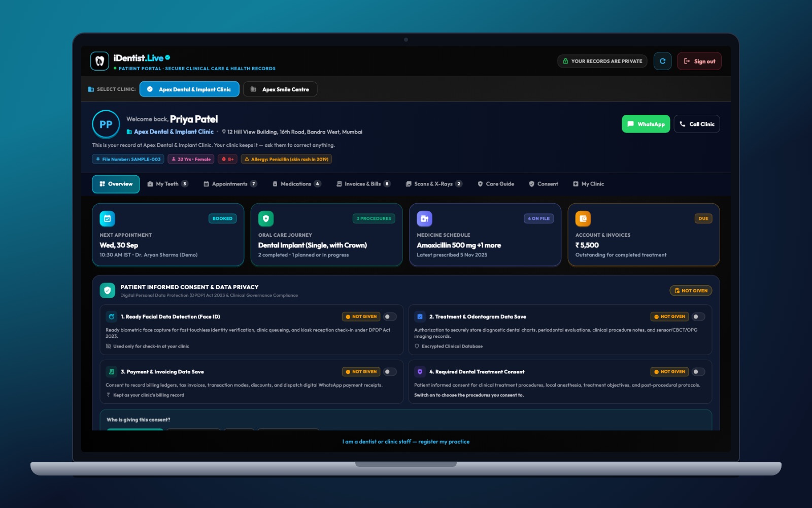Click the icon beside Required Dental Treatment Consent
This screenshot has width=812, height=508.
[420, 372]
